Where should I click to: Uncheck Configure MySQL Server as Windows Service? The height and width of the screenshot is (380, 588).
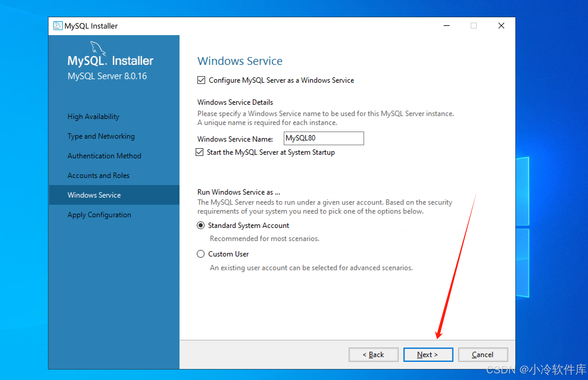point(201,80)
